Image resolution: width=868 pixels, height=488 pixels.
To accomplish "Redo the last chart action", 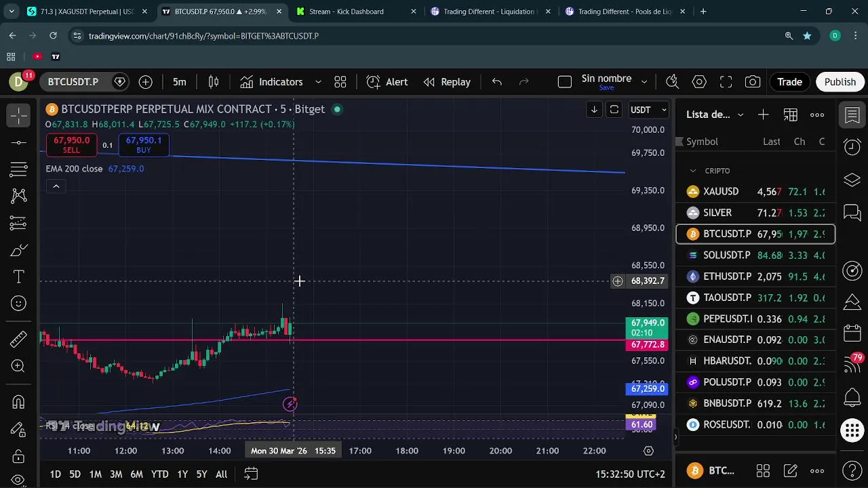I will pos(524,82).
